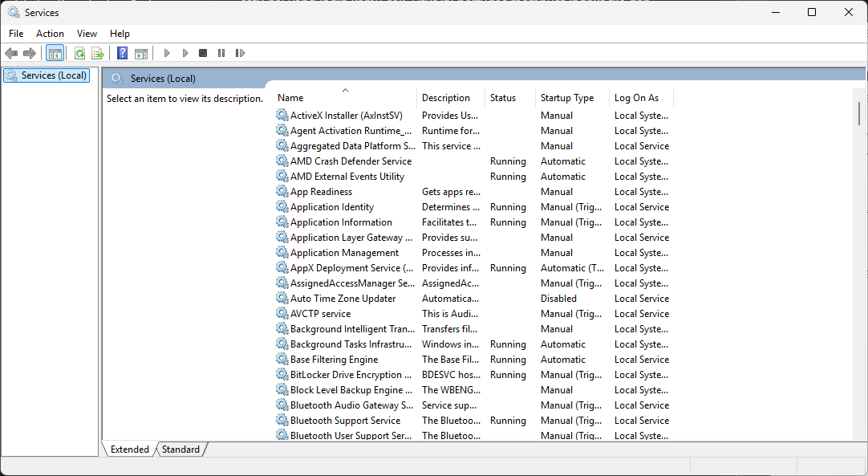Click the Export List toolbar icon
Image resolution: width=868 pixels, height=476 pixels.
click(x=98, y=53)
